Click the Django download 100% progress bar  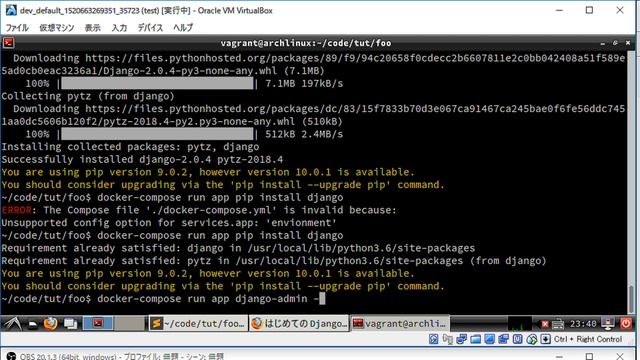pyautogui.click(x=157, y=84)
